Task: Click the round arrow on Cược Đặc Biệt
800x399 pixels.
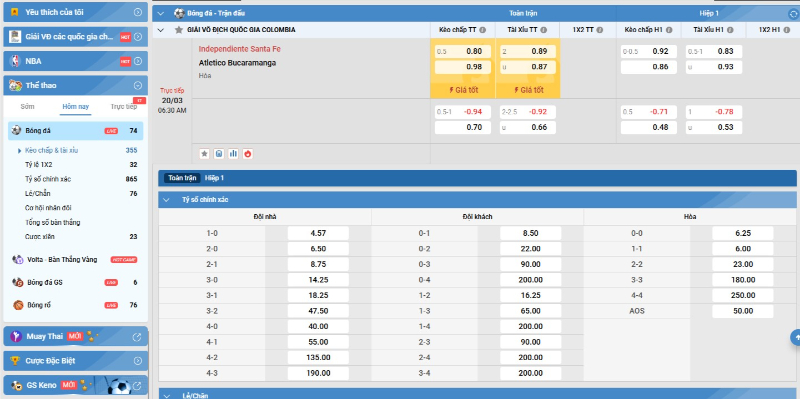Action: tap(138, 361)
